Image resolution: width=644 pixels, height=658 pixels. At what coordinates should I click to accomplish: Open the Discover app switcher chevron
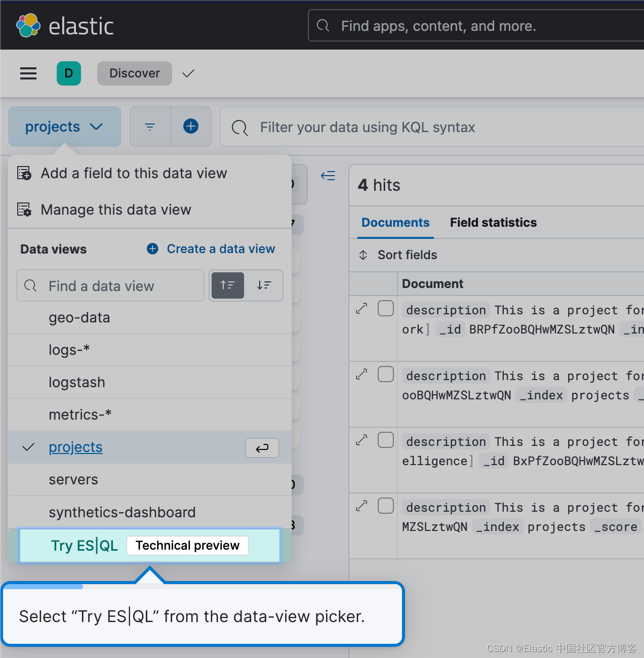188,73
